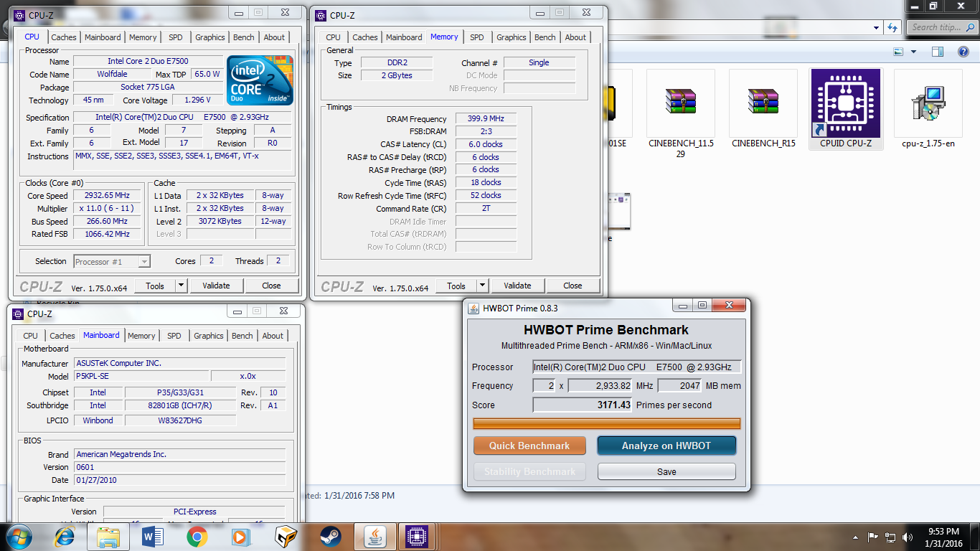
Task: Open Steam from the taskbar
Action: coord(330,537)
